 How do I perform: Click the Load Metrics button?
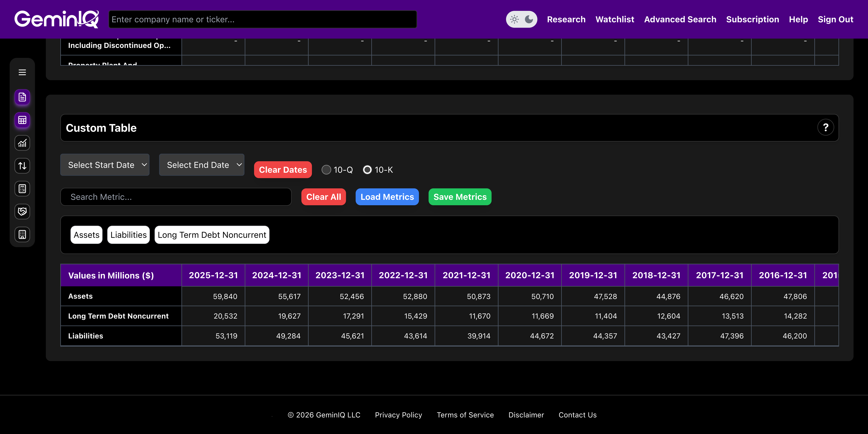387,197
